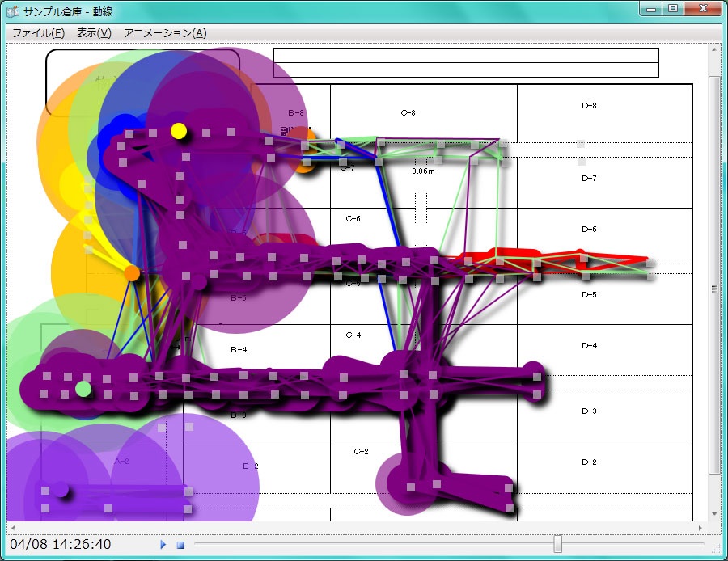Select the light green worker marker dot

(x=83, y=389)
